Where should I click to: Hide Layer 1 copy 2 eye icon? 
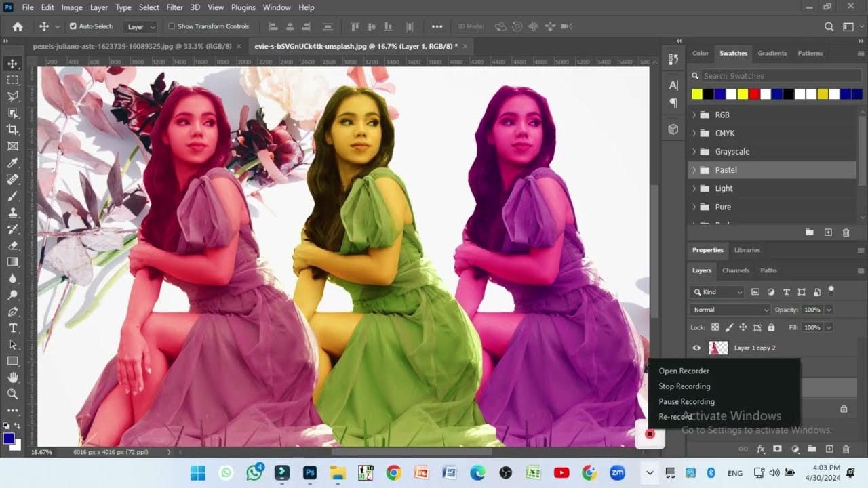point(696,348)
